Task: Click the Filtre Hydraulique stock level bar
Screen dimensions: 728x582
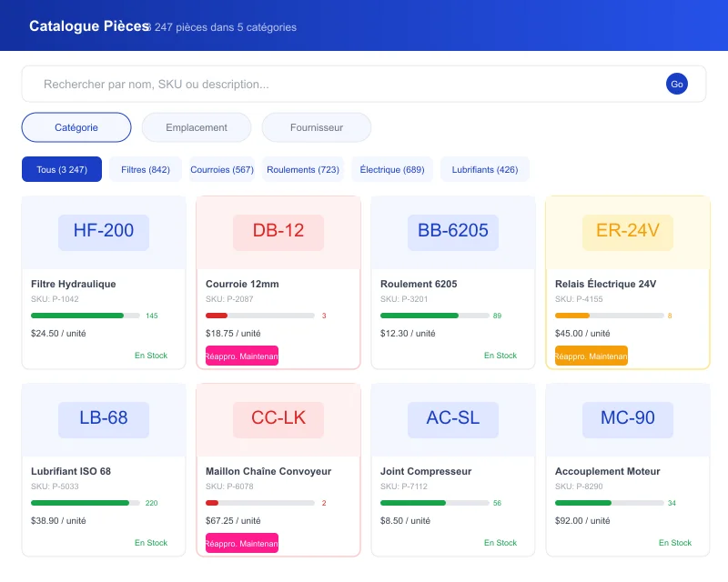Action: pyautogui.click(x=86, y=316)
